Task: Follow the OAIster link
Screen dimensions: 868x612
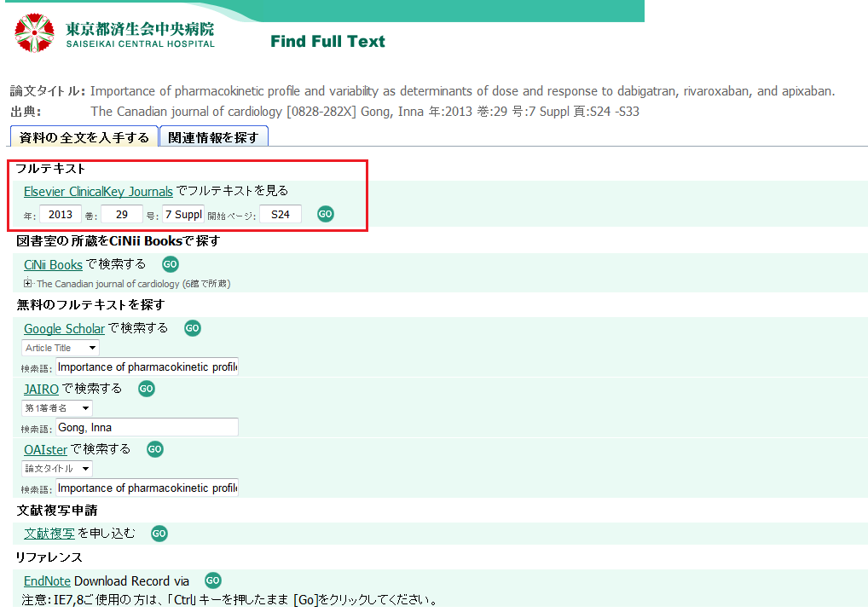Action: 45,450
